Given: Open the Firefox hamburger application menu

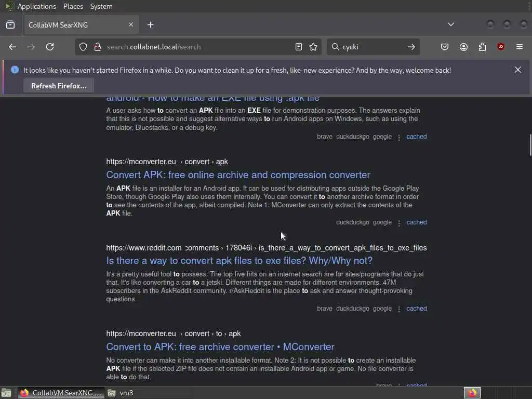Looking at the screenshot, I should 520,47.
